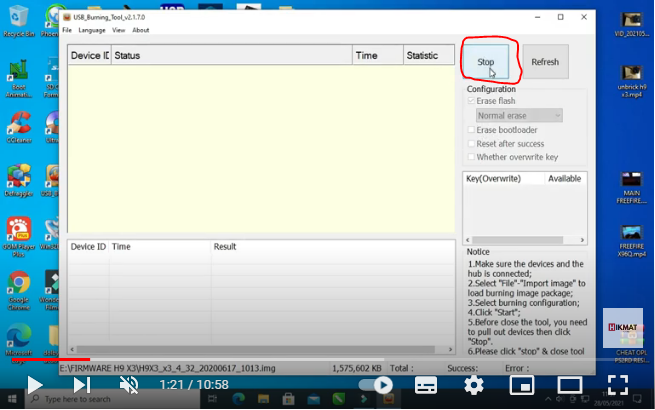
Task: Click the Status column header
Action: [x=232, y=55]
